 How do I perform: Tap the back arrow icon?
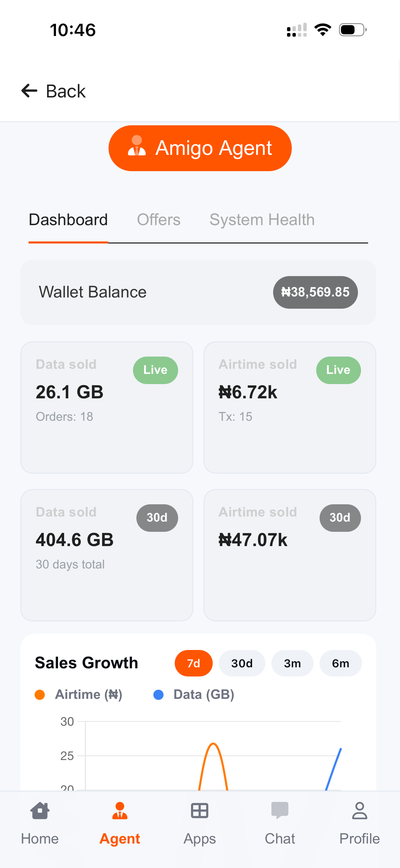(x=30, y=91)
